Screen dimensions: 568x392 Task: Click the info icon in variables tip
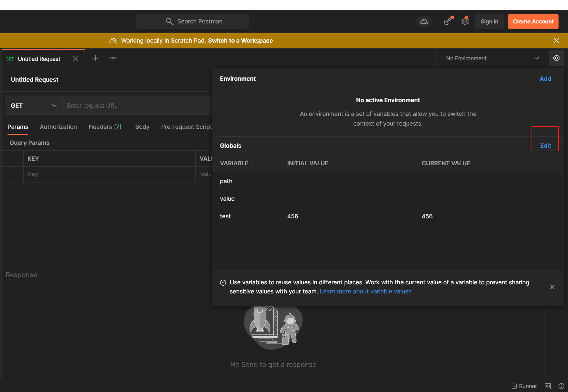point(223,283)
